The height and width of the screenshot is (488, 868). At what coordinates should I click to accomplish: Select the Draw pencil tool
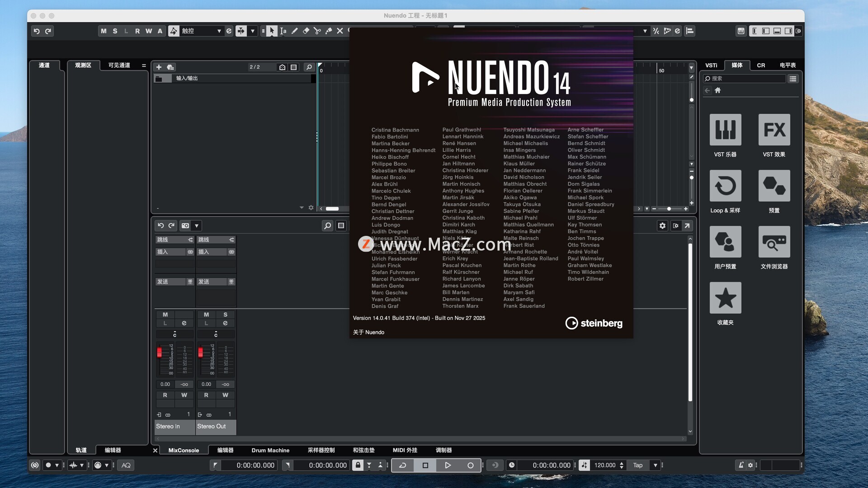(295, 31)
